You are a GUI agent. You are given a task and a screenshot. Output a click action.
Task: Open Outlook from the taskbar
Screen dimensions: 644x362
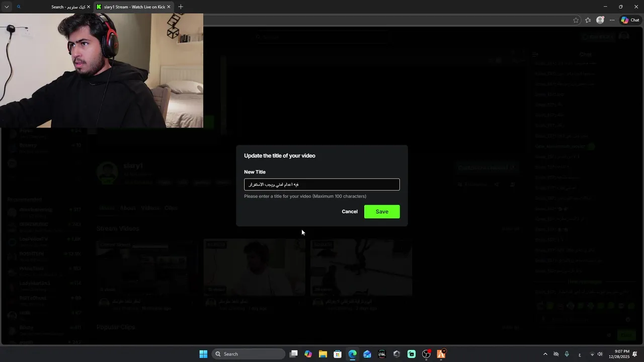[367, 354]
